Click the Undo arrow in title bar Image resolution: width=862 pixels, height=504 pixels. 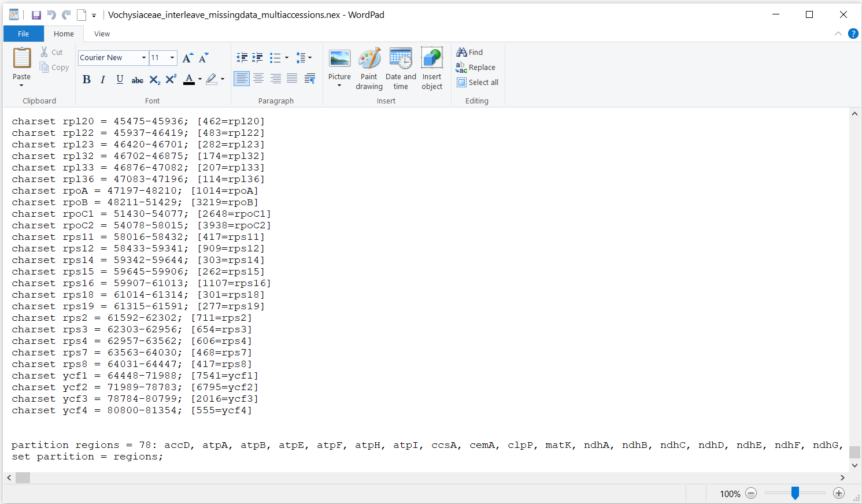click(x=51, y=15)
